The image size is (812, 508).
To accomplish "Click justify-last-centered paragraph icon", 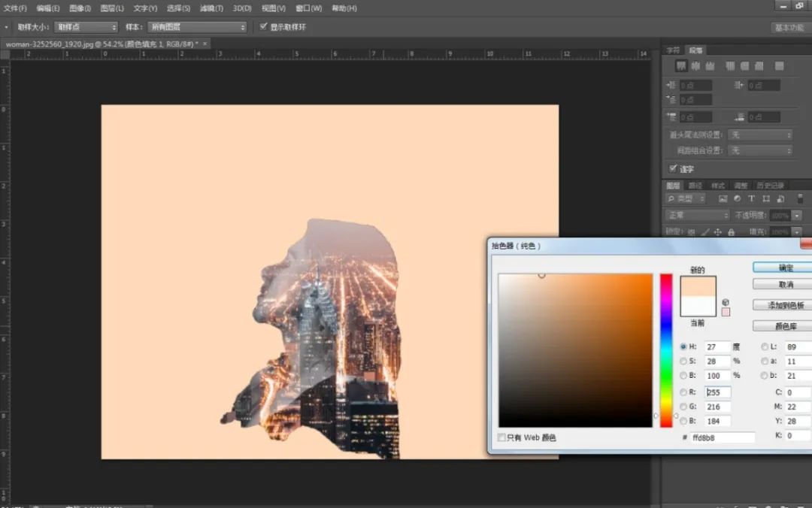I will click(x=744, y=66).
